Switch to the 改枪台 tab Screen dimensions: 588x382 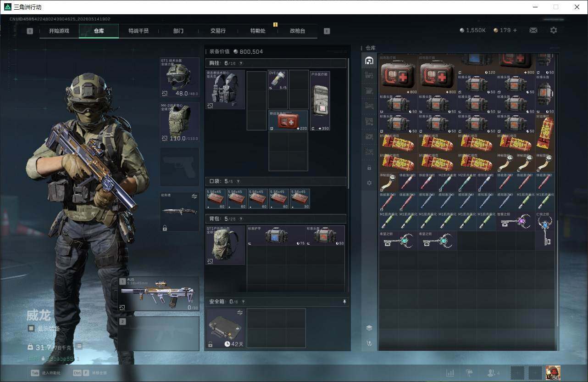[x=298, y=31]
